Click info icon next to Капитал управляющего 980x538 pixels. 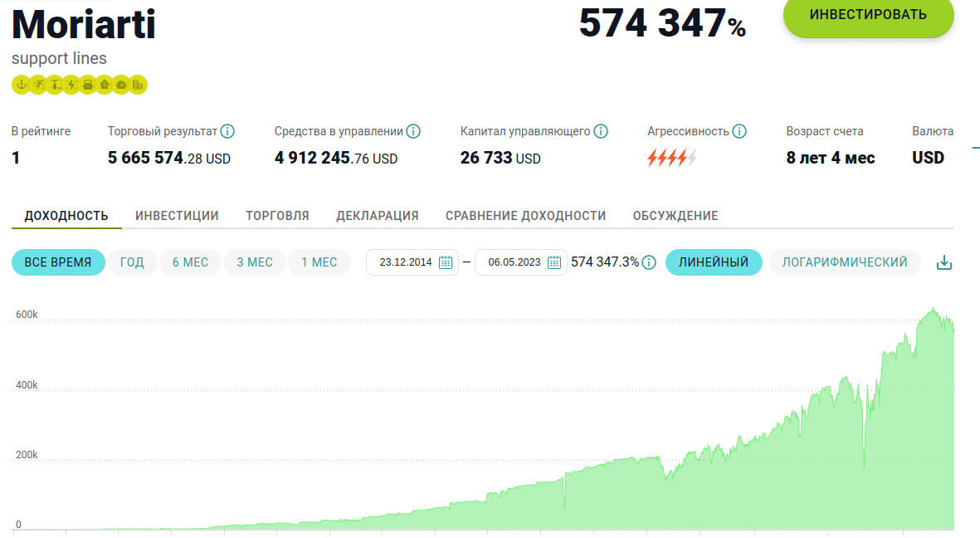point(601,131)
